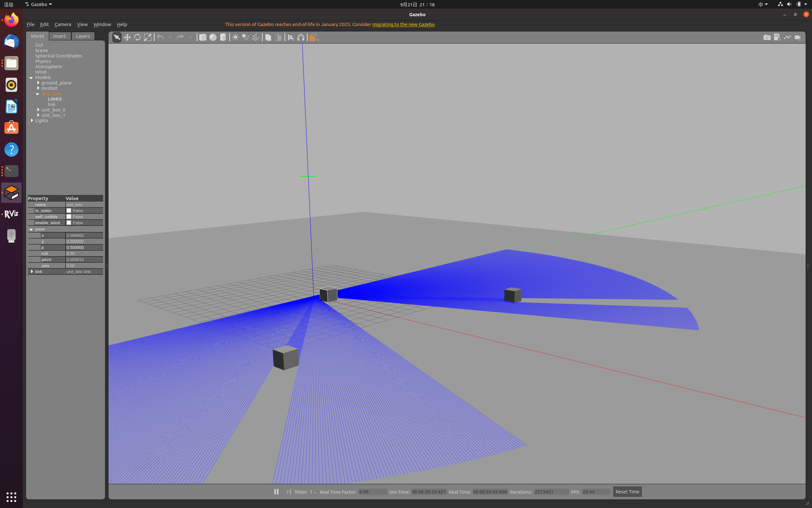Activate the translate mode tool
The height and width of the screenshot is (508, 812).
point(127,37)
